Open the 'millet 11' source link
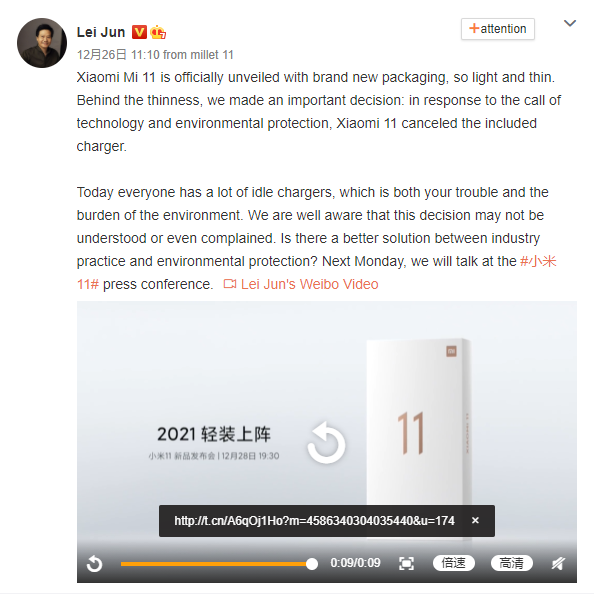The height and width of the screenshot is (596, 594). tap(212, 55)
